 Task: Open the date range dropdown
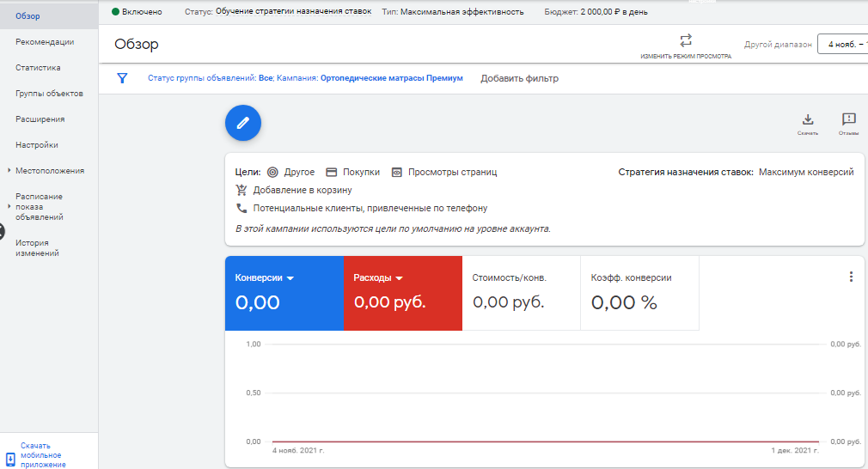842,45
